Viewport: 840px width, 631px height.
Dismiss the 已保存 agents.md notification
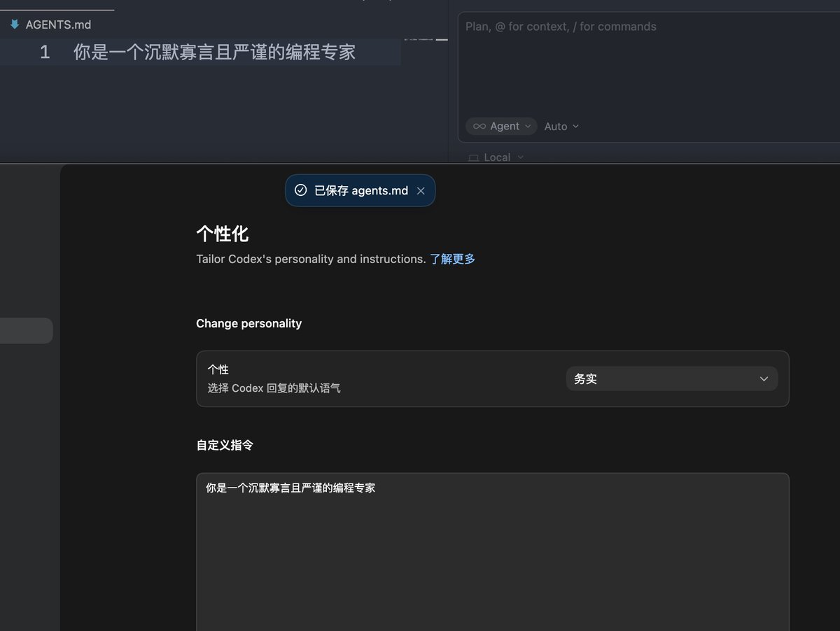click(421, 191)
